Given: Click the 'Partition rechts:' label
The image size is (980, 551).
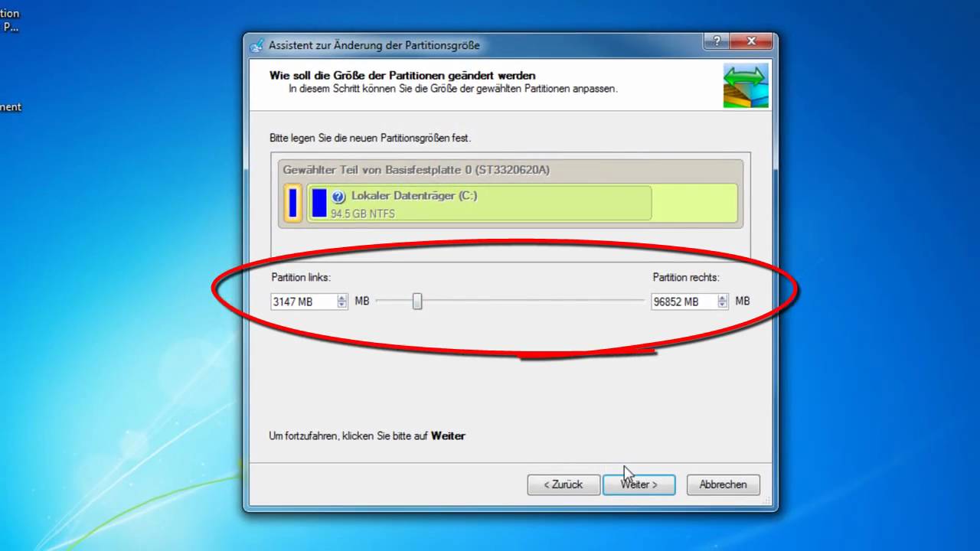Looking at the screenshot, I should click(686, 278).
